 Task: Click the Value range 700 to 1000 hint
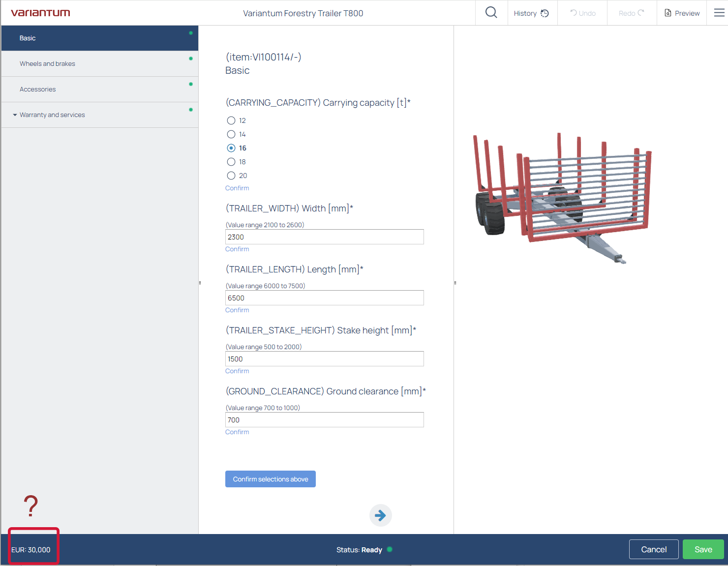[x=263, y=408]
